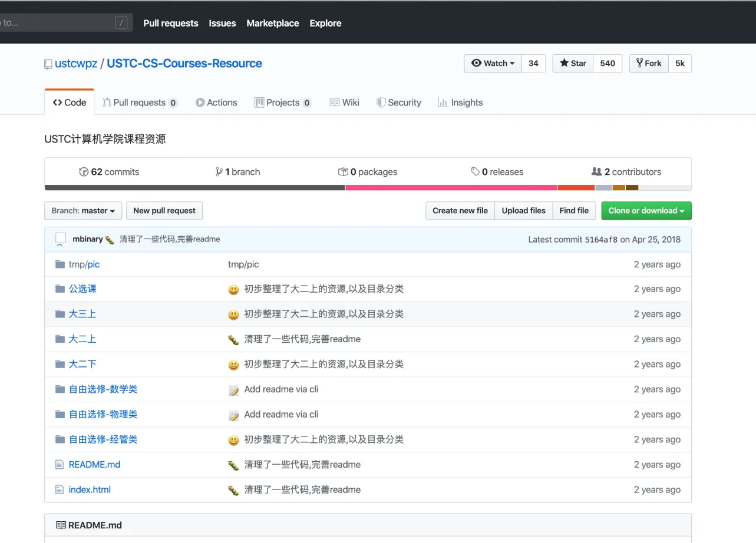Click the folder icon next to 公选课

(60, 289)
